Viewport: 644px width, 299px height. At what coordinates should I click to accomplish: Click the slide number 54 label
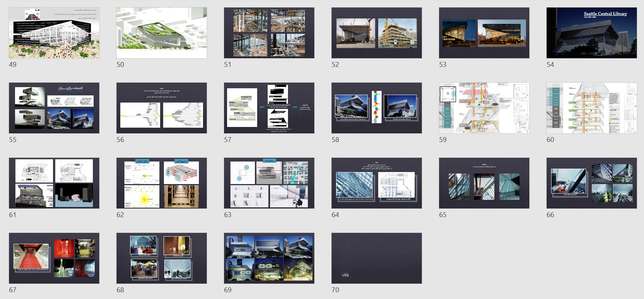click(x=550, y=65)
